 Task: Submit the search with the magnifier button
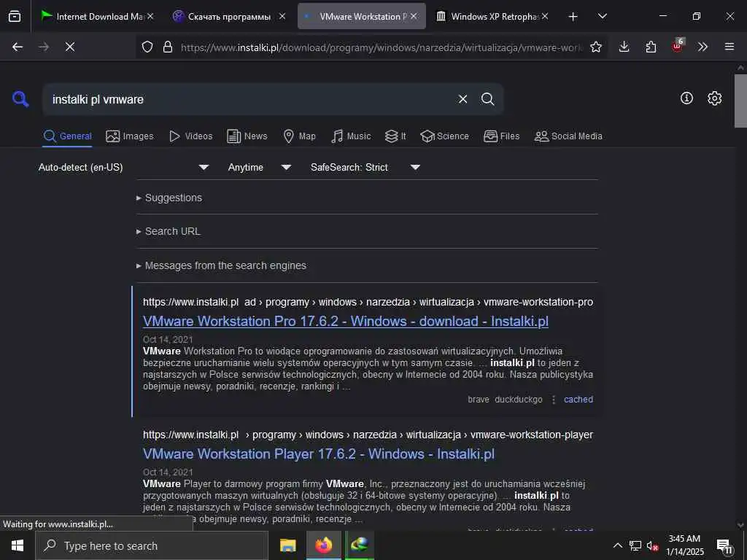tap(487, 99)
